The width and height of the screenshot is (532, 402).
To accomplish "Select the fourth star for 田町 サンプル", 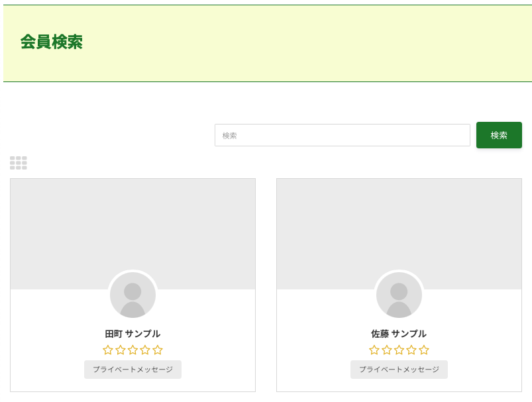I will coord(145,350).
